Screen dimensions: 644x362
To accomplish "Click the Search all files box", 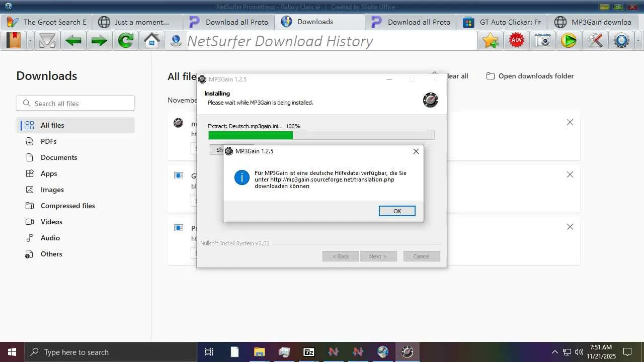I will [x=75, y=104].
